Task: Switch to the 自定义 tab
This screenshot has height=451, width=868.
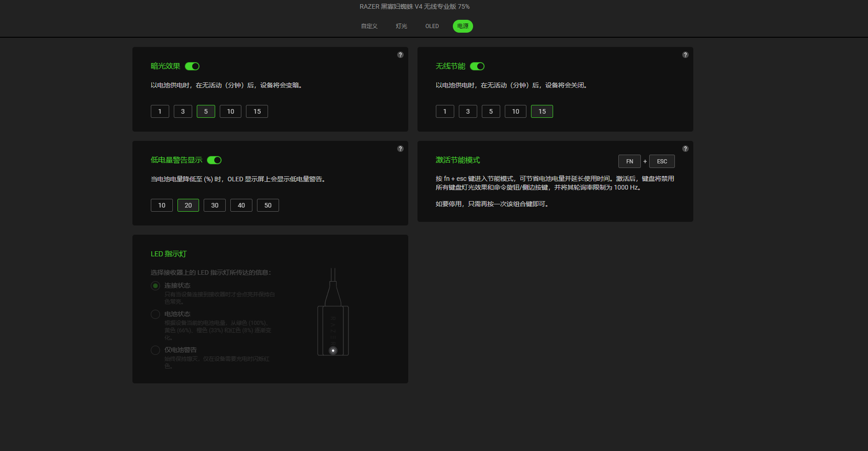Action: tap(369, 26)
